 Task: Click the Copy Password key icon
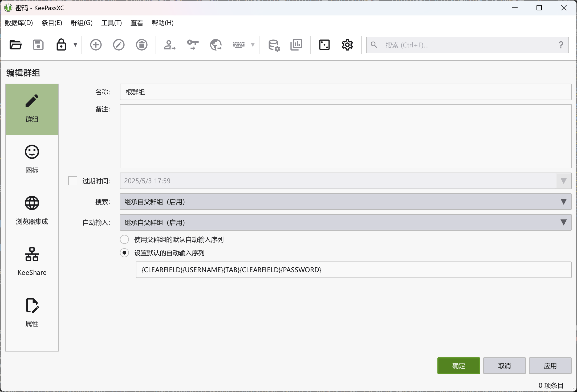(x=193, y=45)
